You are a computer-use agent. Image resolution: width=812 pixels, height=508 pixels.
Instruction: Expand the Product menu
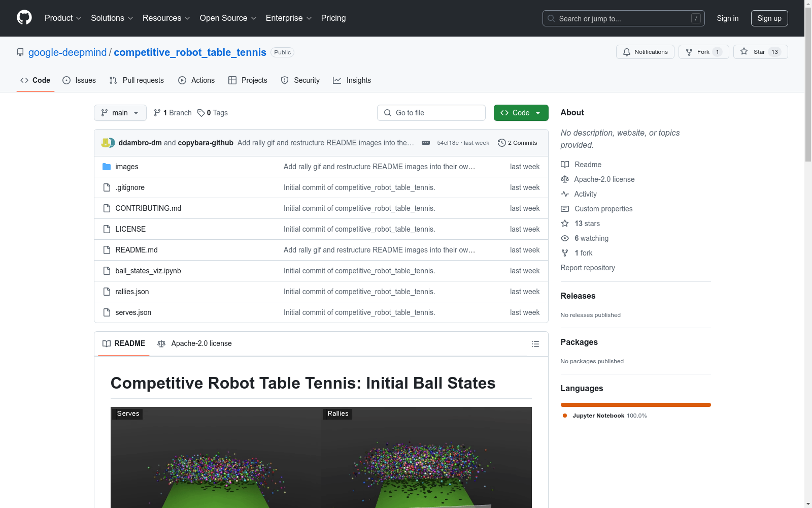(63, 18)
